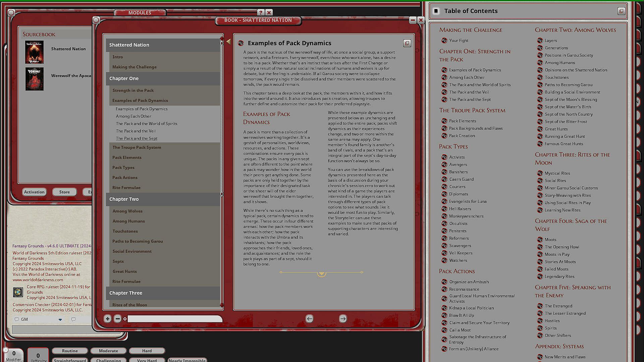The image size is (644, 362).
Task: Click the popout icon beside Examples of Pack Dynamics
Action: pos(407,43)
